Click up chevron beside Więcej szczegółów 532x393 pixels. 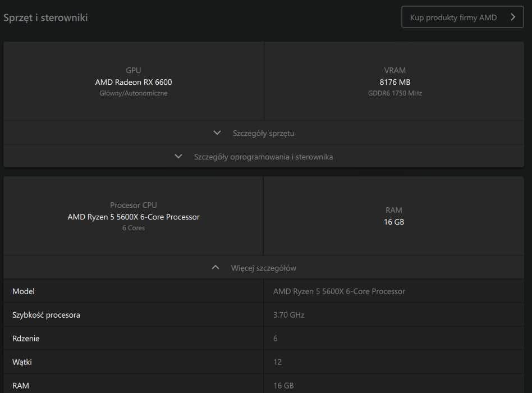215,267
